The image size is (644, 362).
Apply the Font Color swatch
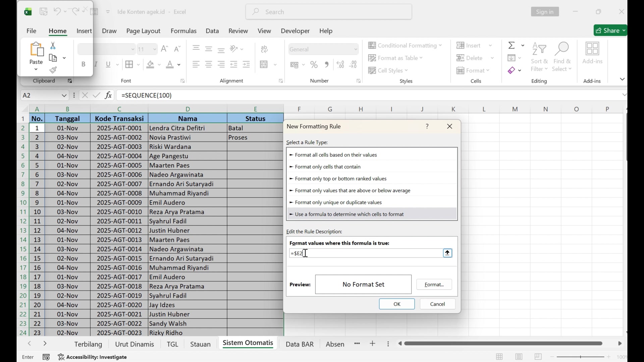(x=170, y=64)
